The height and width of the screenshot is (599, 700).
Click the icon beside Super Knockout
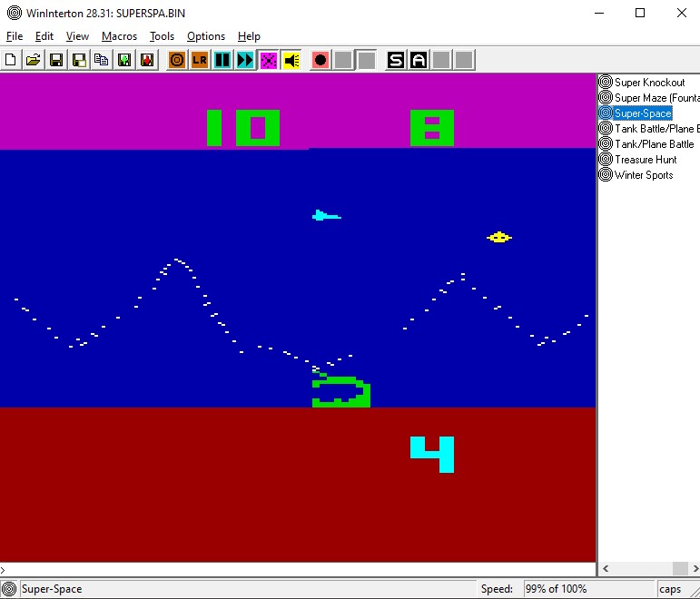click(x=606, y=82)
